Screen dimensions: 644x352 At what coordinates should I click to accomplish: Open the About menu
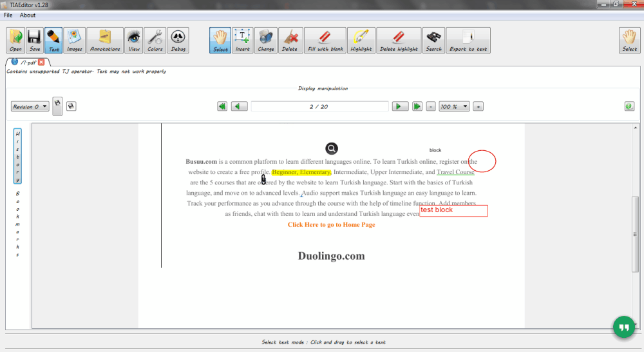(28, 15)
